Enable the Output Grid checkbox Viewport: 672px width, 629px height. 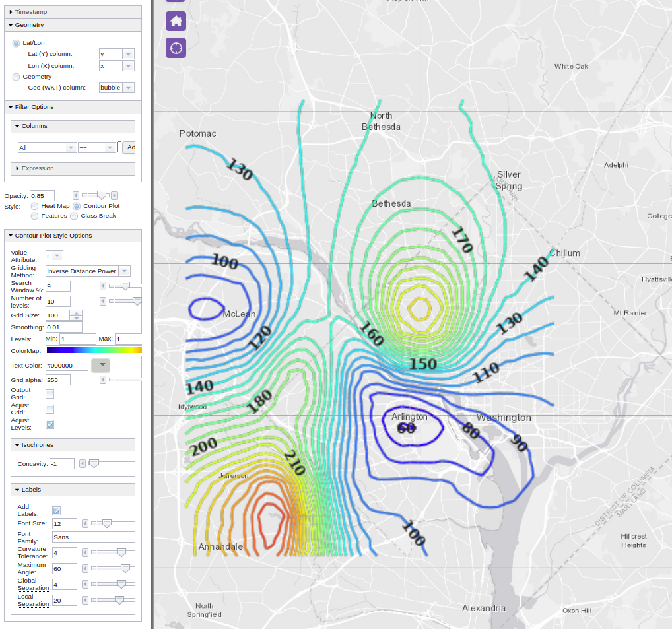coord(50,394)
